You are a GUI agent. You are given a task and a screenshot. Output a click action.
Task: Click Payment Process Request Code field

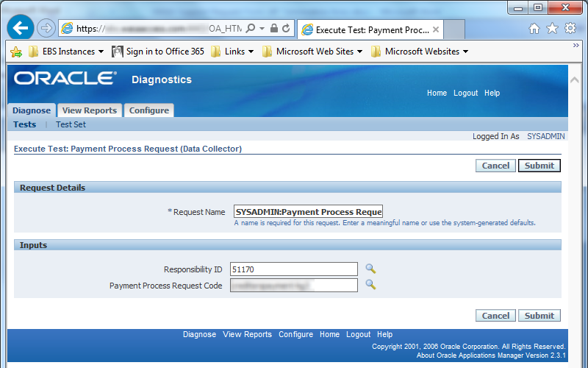click(x=293, y=286)
